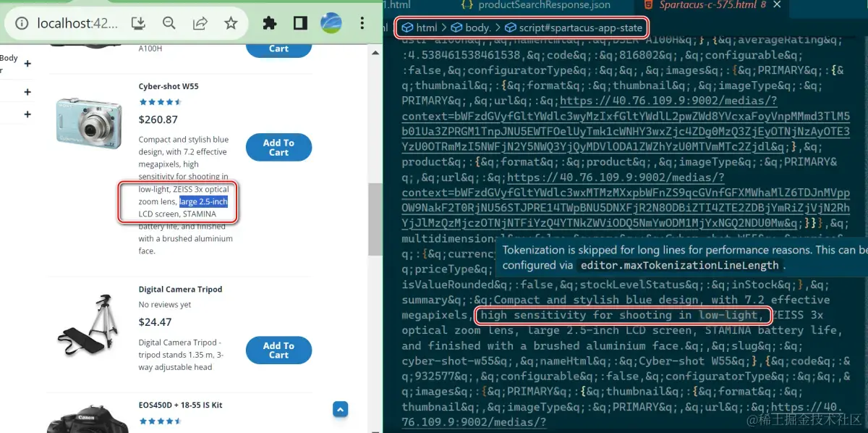The height and width of the screenshot is (433, 868).
Task: Open the EOS450D + 18-55 IS Kit title
Action: click(x=180, y=405)
